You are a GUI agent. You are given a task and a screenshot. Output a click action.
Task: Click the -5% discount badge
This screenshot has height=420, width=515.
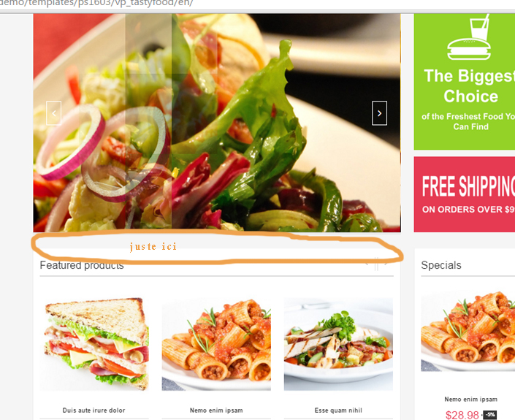coord(490,415)
